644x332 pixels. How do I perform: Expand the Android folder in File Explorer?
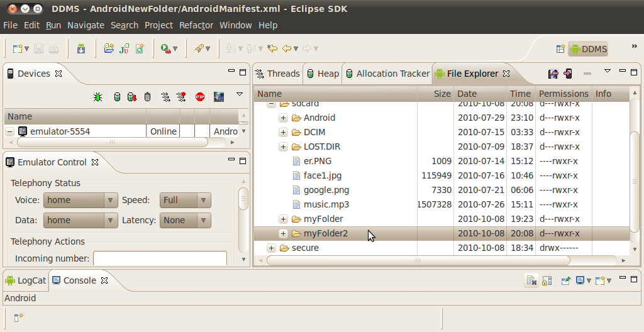pyautogui.click(x=283, y=118)
